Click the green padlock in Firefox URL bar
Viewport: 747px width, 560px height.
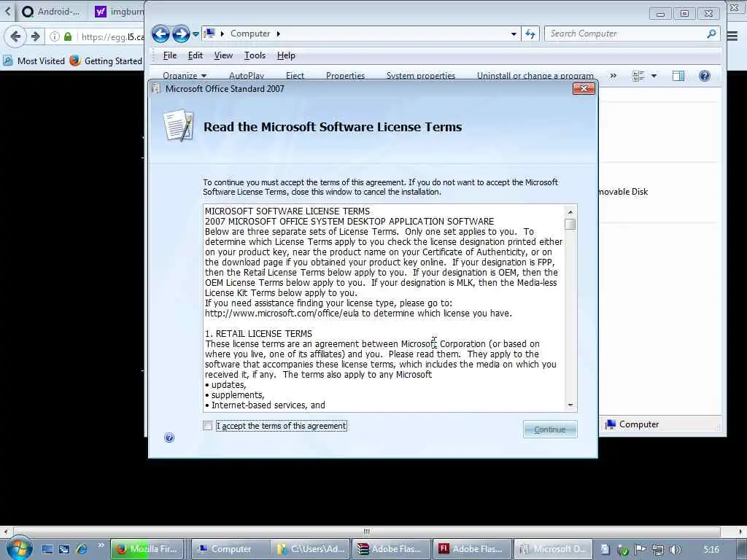(68, 36)
